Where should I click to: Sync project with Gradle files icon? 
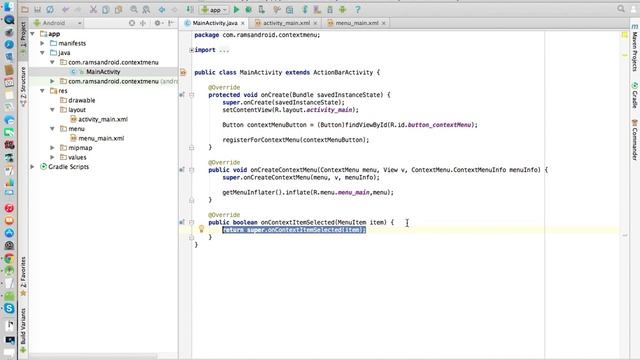tap(304, 9)
